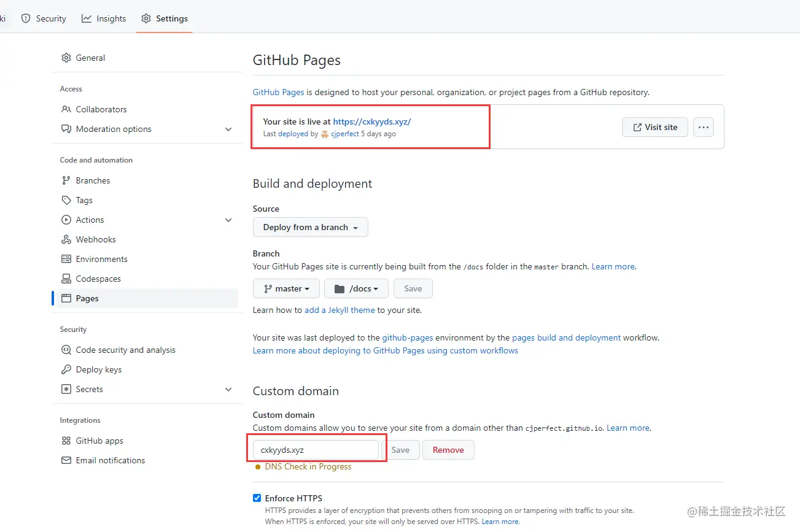The width and height of the screenshot is (800, 532).
Task: Open the Settings tab
Action: click(165, 18)
